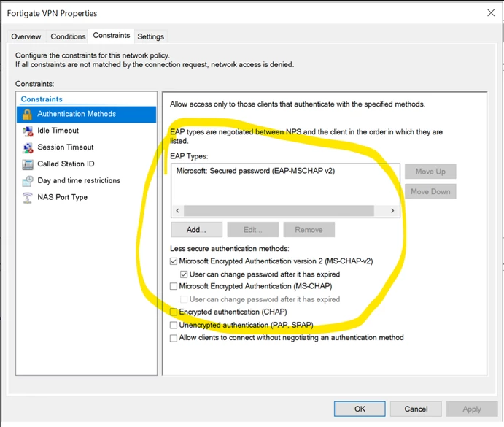Click the Apply button
This screenshot has height=427, width=504.
(472, 409)
